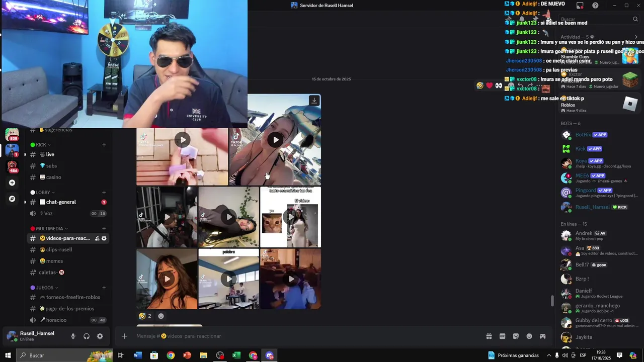Image resolution: width=644 pixels, height=362 pixels.
Task: Open Actividad settings gear
Action: point(592,37)
